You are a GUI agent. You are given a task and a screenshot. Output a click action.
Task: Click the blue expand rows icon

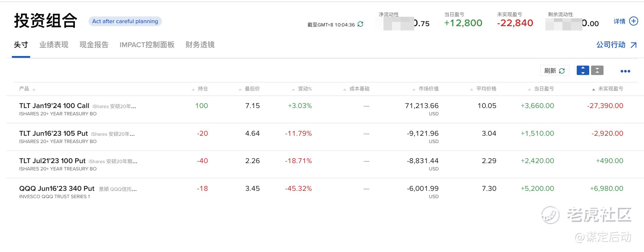click(x=583, y=71)
